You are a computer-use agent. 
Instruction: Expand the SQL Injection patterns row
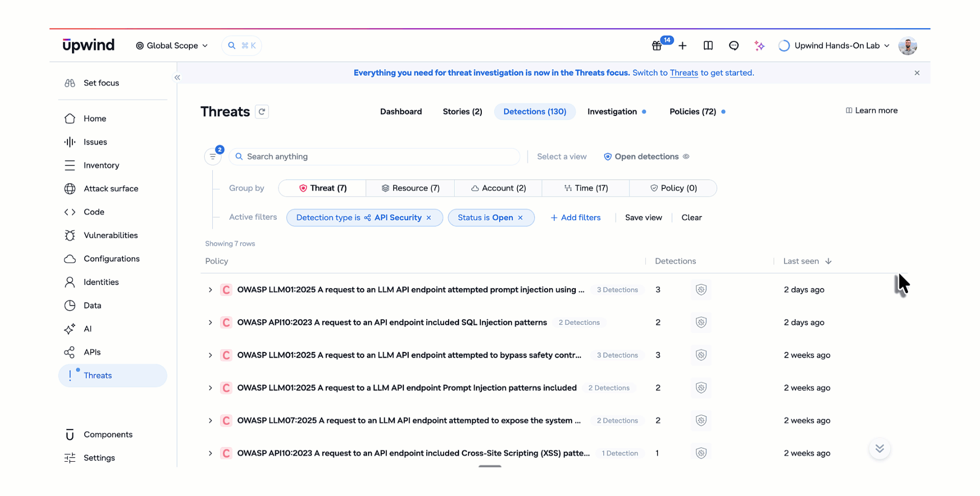coord(210,322)
